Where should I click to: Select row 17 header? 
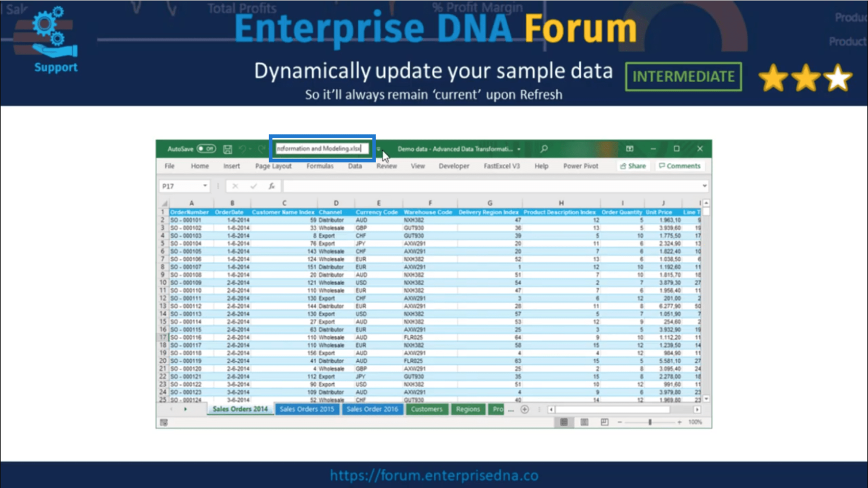(163, 337)
